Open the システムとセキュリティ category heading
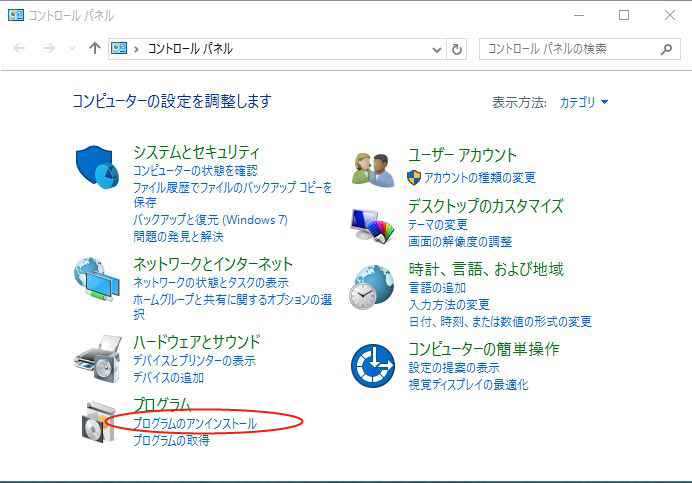 click(196, 152)
